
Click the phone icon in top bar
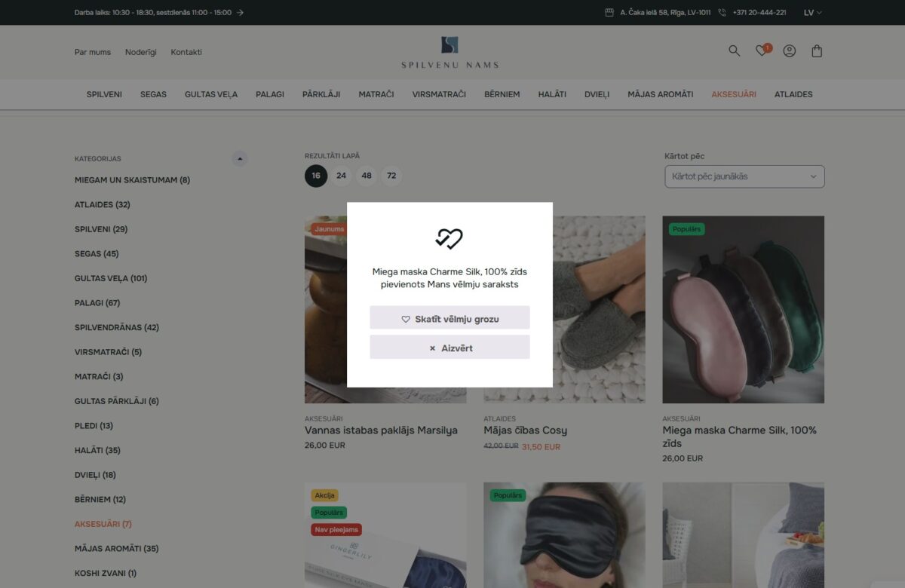pyautogui.click(x=722, y=12)
